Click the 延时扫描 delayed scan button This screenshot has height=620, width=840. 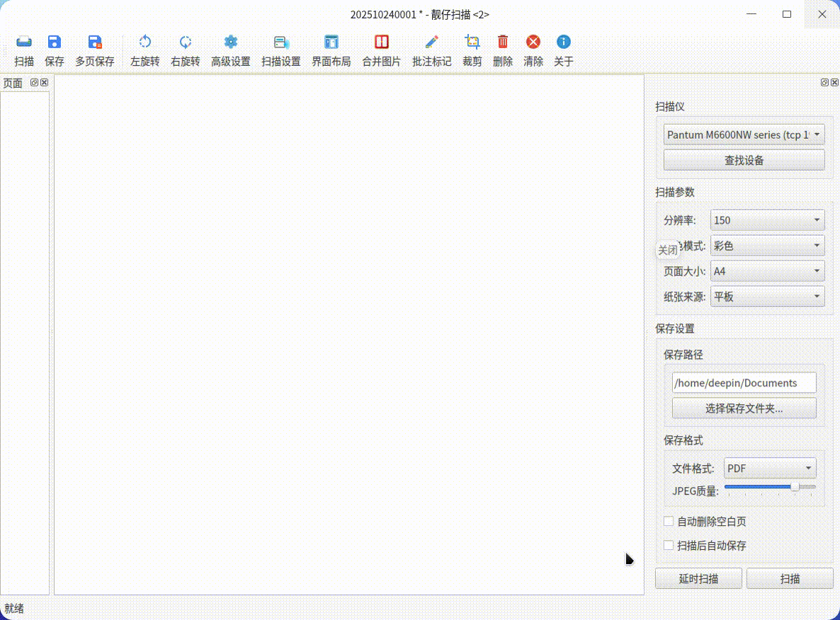point(698,579)
